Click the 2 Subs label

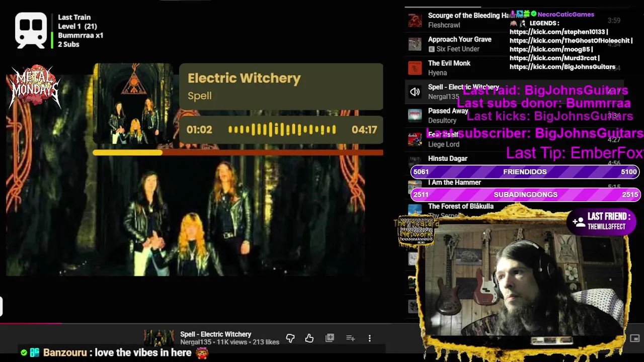click(68, 44)
